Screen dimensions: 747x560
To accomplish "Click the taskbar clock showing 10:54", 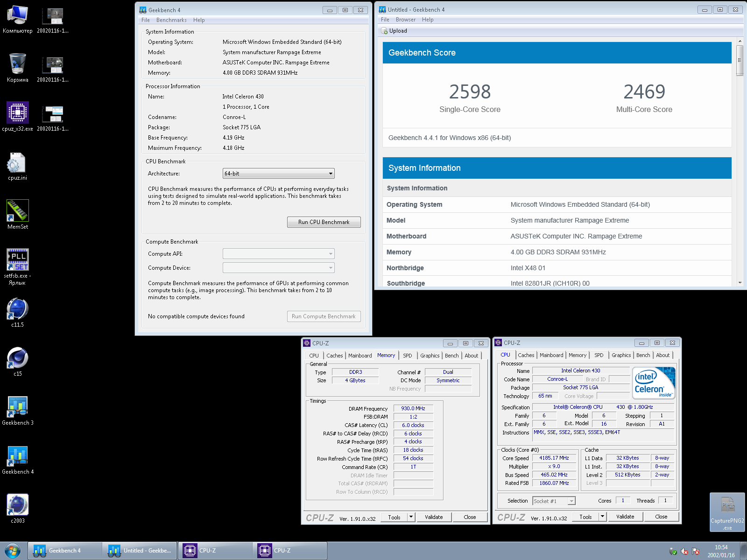I will click(721, 551).
